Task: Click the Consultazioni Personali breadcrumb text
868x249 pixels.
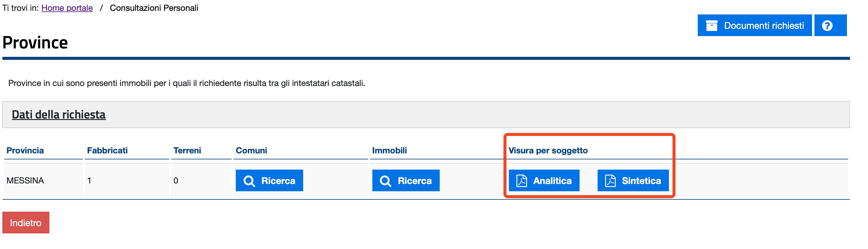Action: click(154, 8)
